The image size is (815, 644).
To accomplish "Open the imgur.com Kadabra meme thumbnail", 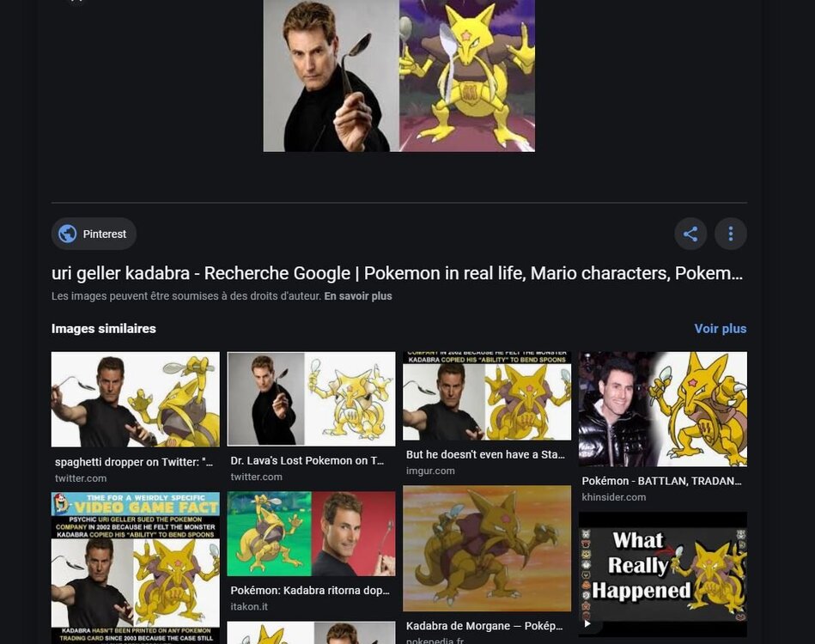I will (x=486, y=396).
